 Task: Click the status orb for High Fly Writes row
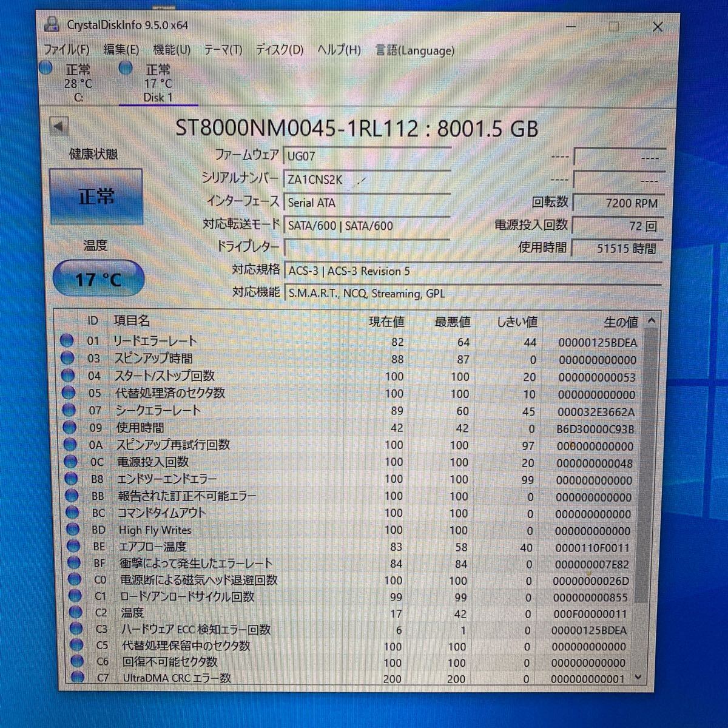(73, 530)
